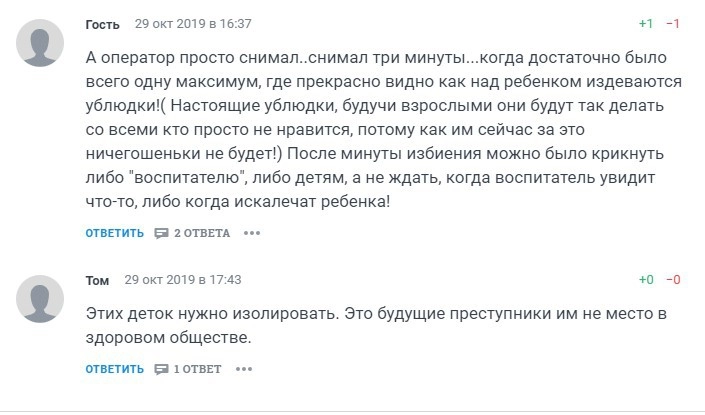The width and height of the screenshot is (705, 415).
Task: Click timestamp "29 окт 2019 в 16:37"
Action: (193, 23)
